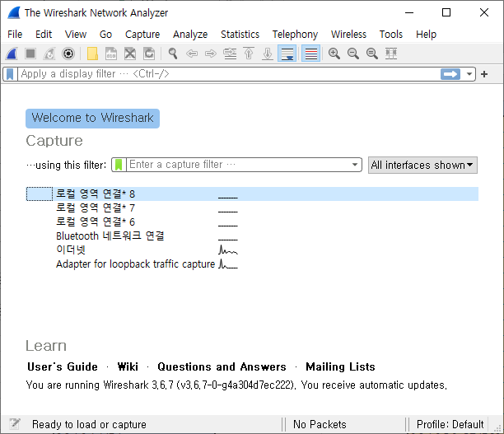Open the View menu
504x434 pixels.
(76, 34)
